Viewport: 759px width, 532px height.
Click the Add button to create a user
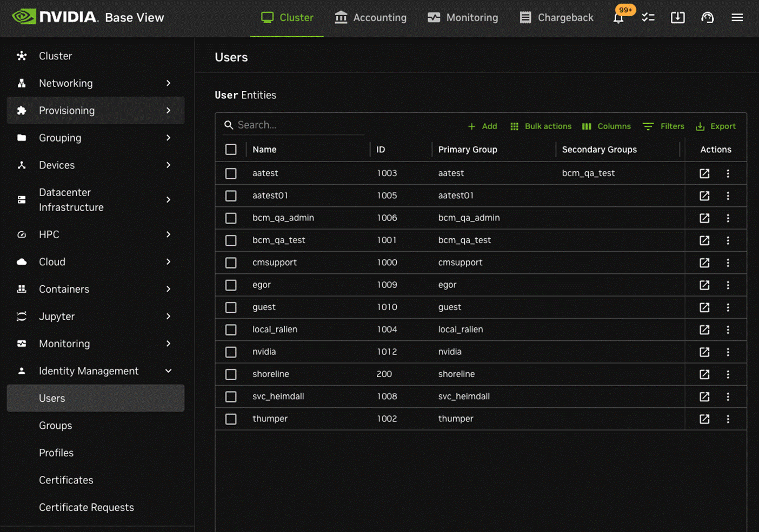482,126
